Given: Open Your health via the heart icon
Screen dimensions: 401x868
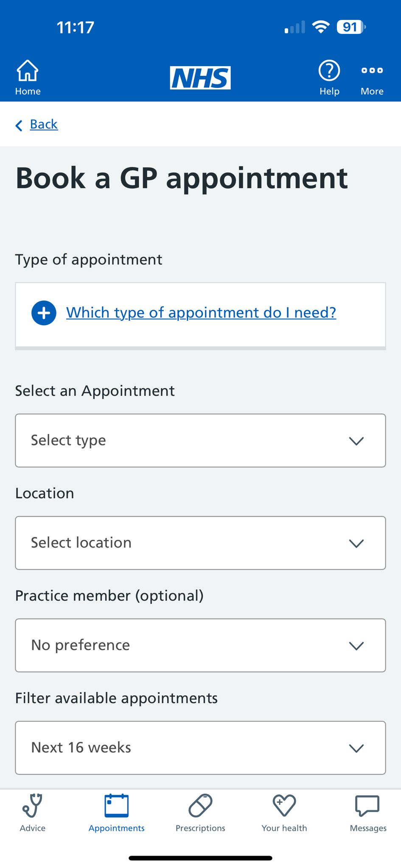Looking at the screenshot, I should [284, 804].
